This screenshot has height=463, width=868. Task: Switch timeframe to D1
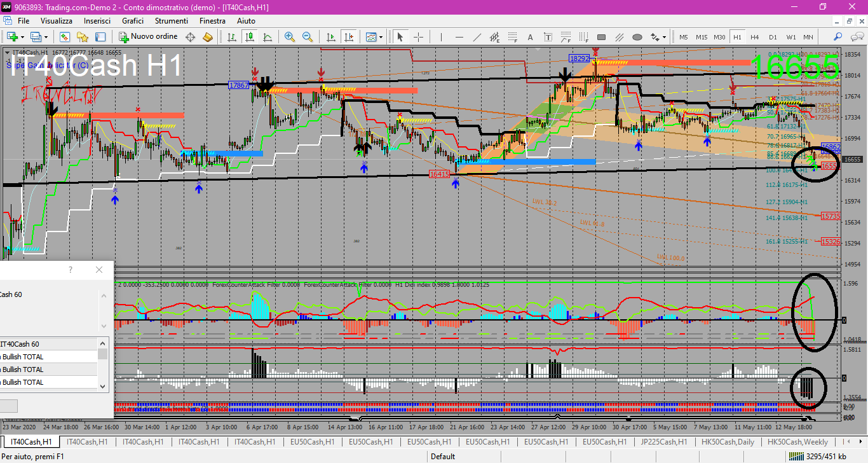pyautogui.click(x=773, y=37)
